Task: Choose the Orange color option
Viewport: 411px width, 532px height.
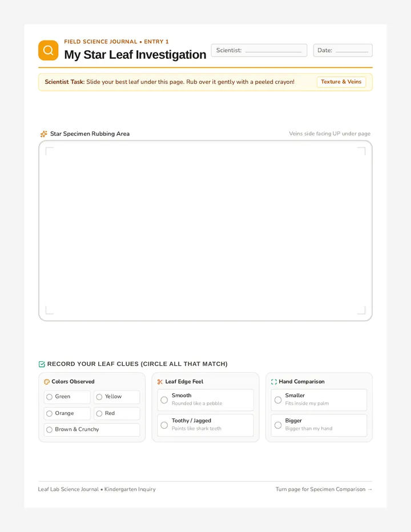Action: pos(67,413)
